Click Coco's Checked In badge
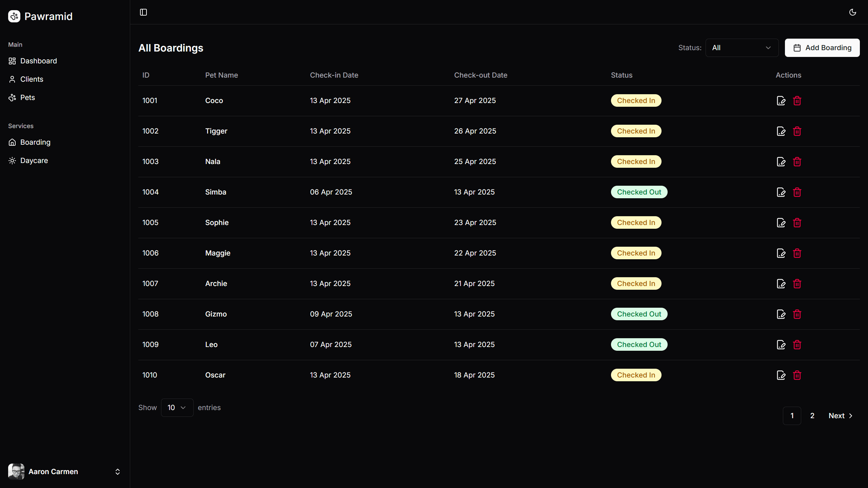Viewport: 868px width, 488px height. pyautogui.click(x=636, y=101)
